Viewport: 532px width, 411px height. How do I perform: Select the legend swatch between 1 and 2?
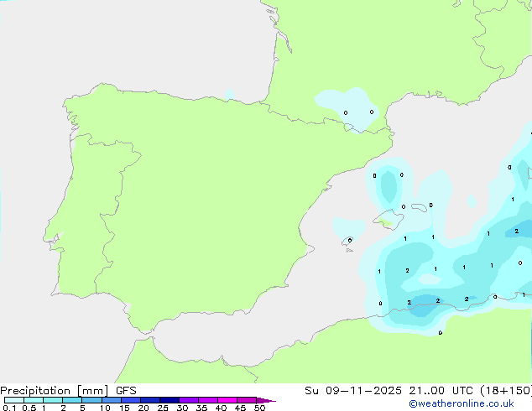tap(53, 400)
